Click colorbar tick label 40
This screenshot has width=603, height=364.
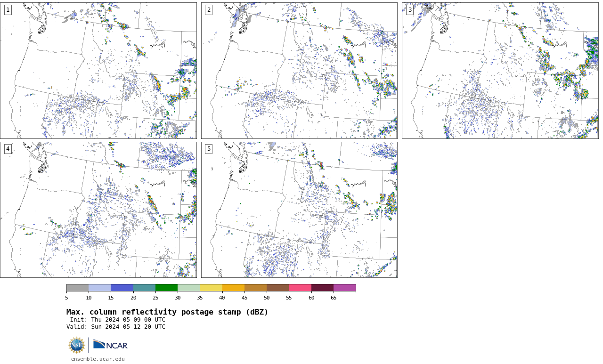coord(222,298)
